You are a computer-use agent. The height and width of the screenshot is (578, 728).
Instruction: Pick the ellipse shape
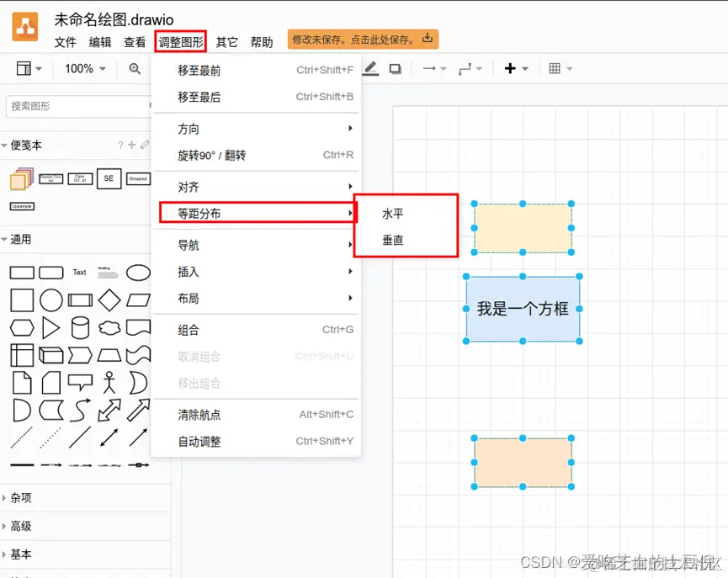tap(138, 273)
